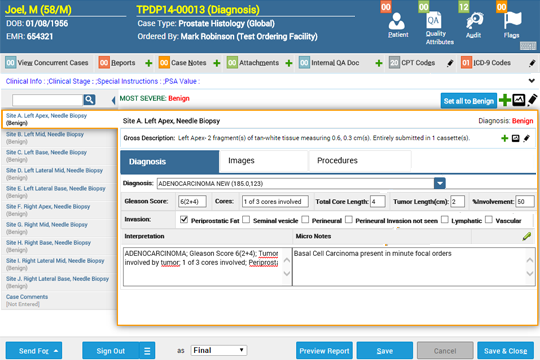This screenshot has width=540, height=360.
Task: Select Site B. Left Mid, Needle Biopsy
Action: 59,138
